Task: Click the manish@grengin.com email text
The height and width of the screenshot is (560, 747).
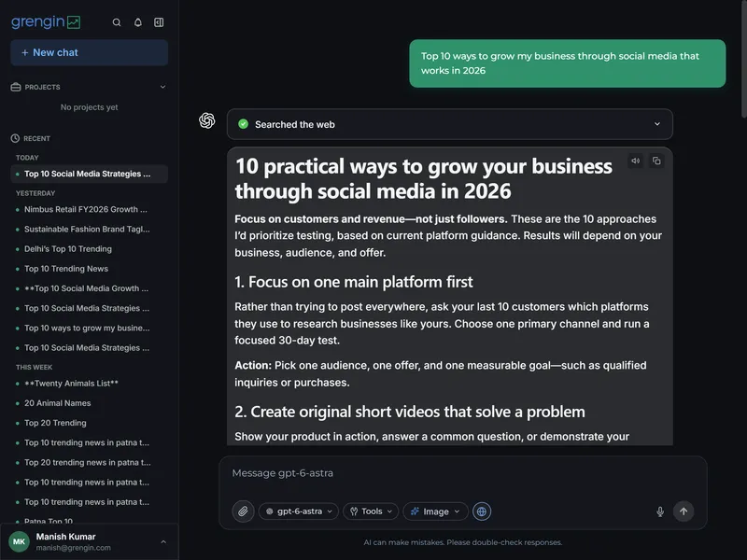Action: tap(74, 548)
